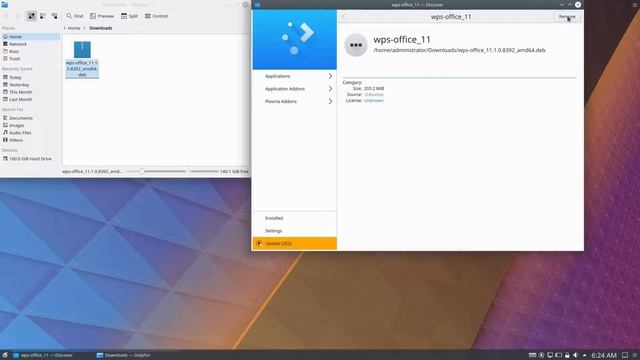Search for Documents in Places
The width and height of the screenshot is (640, 360).
31,118
